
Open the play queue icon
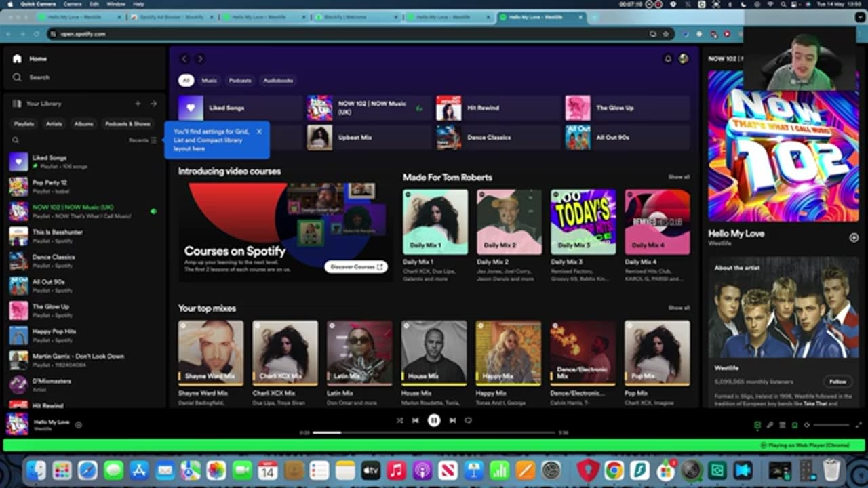tap(782, 425)
